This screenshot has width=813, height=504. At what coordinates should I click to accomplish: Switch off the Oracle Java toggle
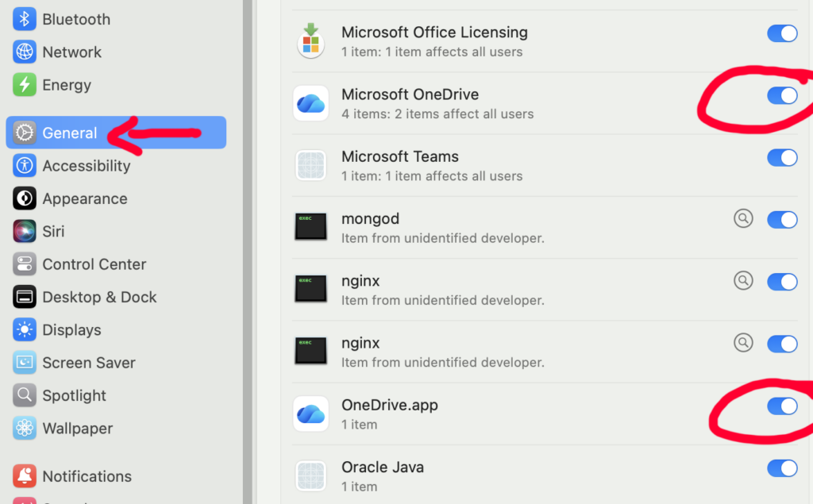[x=782, y=468]
